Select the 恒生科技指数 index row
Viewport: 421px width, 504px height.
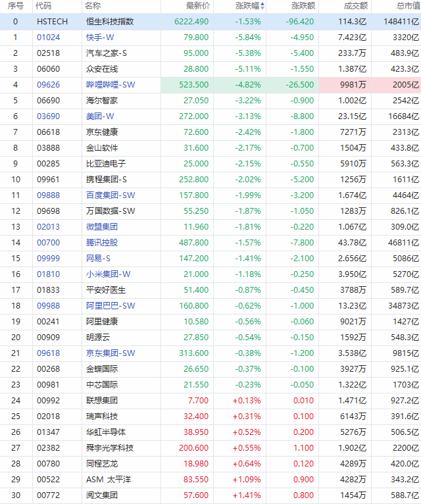pyautogui.click(x=210, y=22)
